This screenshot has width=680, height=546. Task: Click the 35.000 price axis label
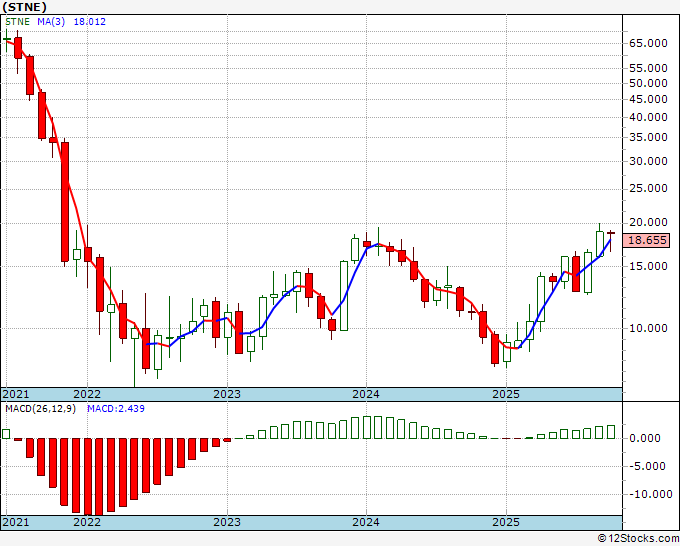[x=648, y=137]
